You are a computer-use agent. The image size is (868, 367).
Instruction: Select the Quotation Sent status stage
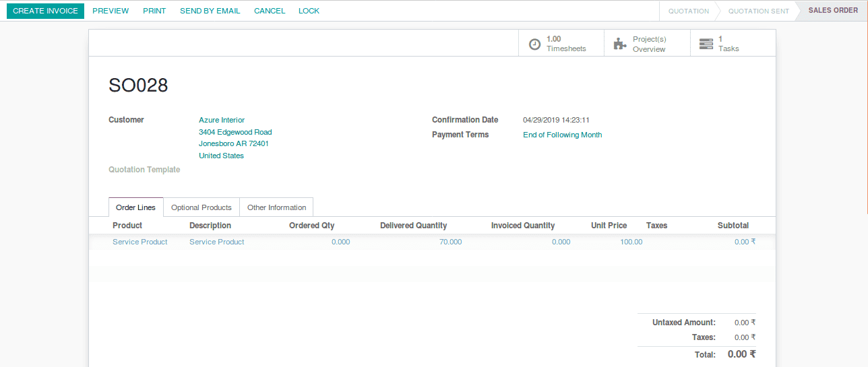pyautogui.click(x=758, y=11)
